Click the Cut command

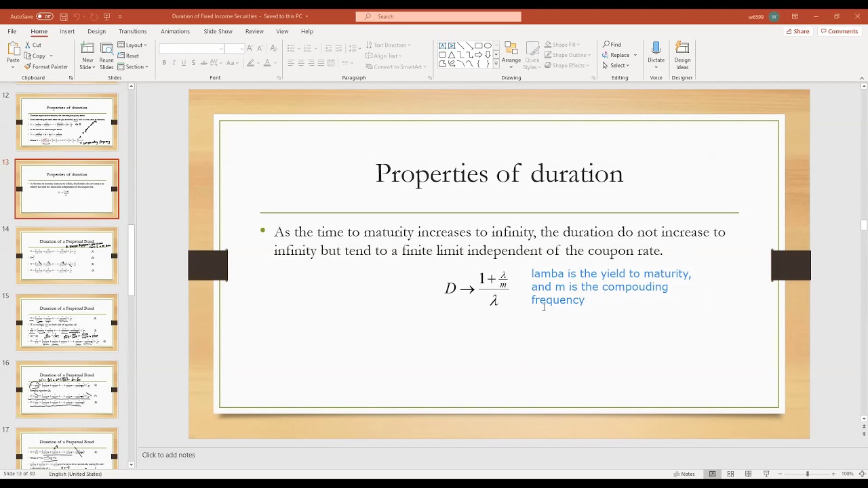click(33, 45)
